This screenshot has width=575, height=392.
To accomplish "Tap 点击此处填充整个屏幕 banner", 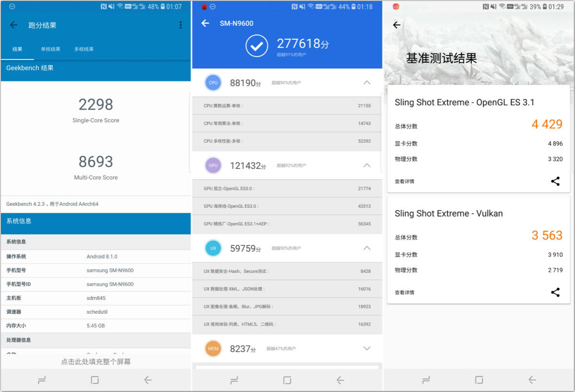I will pos(96,362).
